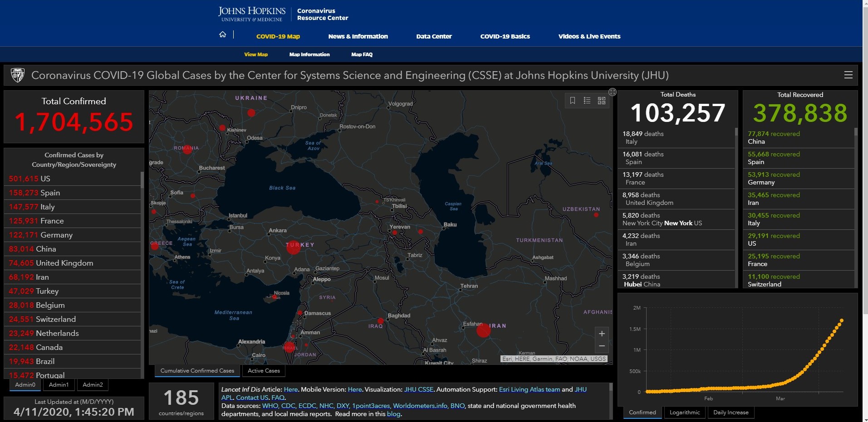Image resolution: width=868 pixels, height=422 pixels.
Task: Select 3,346 deaths Belgium entry
Action: [x=676, y=260]
